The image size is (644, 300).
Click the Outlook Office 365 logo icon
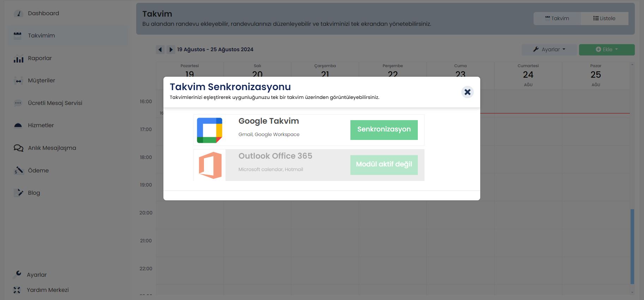pyautogui.click(x=210, y=165)
